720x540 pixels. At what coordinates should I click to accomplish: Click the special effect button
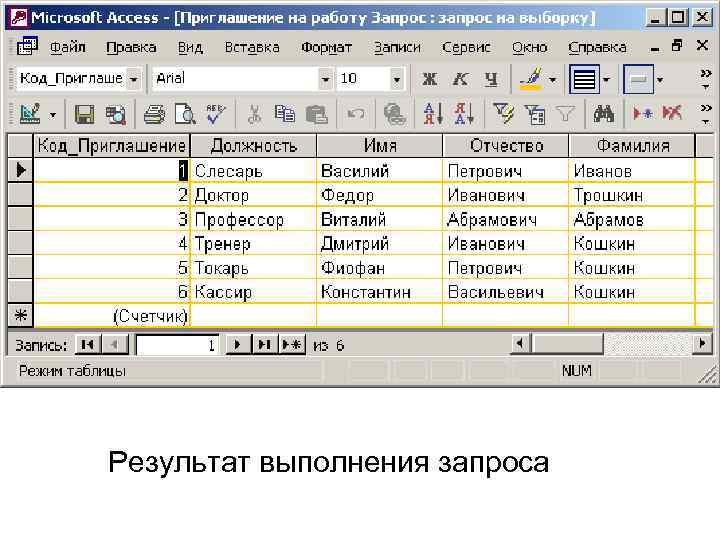(x=638, y=79)
